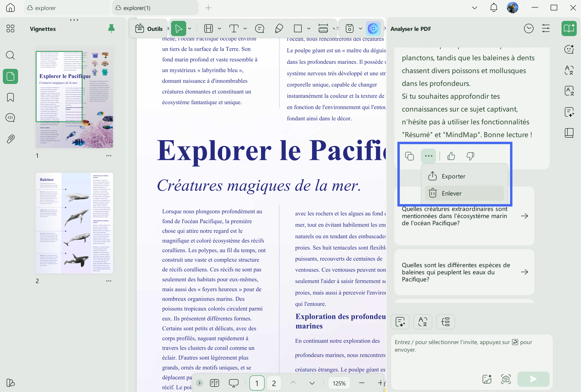Select the pencil drawing tool
581x392 pixels.
[279, 29]
